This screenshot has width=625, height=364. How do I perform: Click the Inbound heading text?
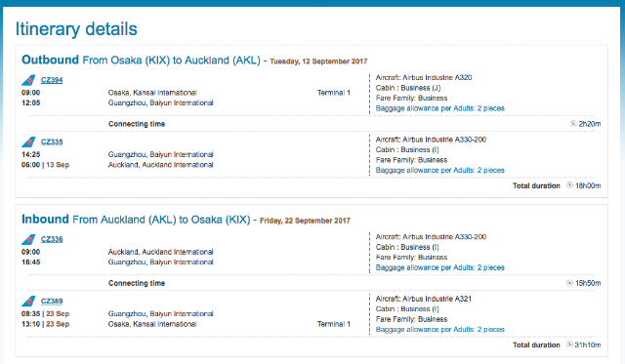point(46,219)
